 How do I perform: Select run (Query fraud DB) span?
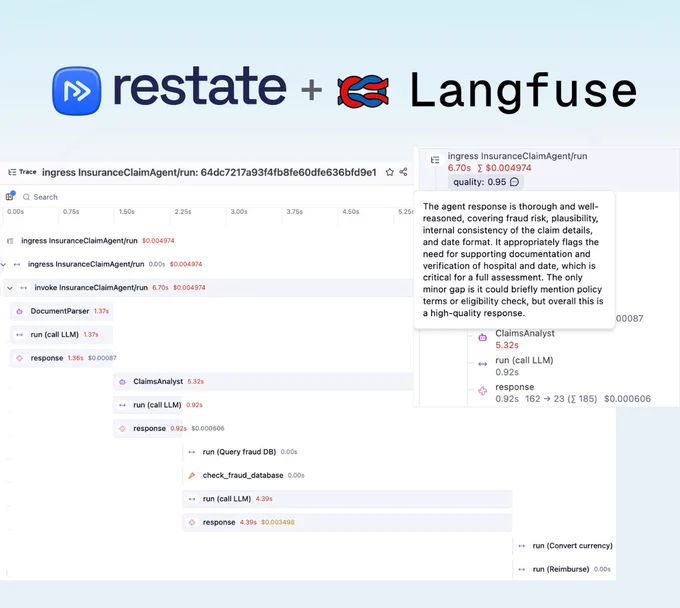(243, 451)
